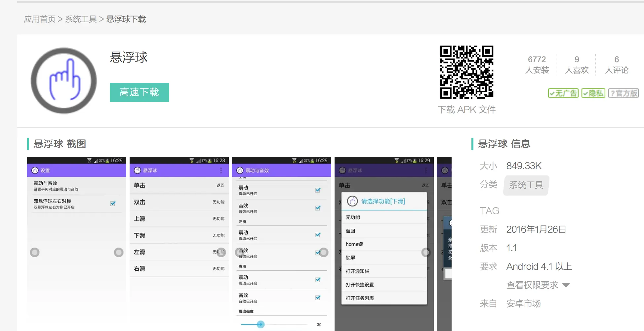Toggle the 双悬浮球左右对称 checkbox
The width and height of the screenshot is (644, 331).
[x=113, y=204]
